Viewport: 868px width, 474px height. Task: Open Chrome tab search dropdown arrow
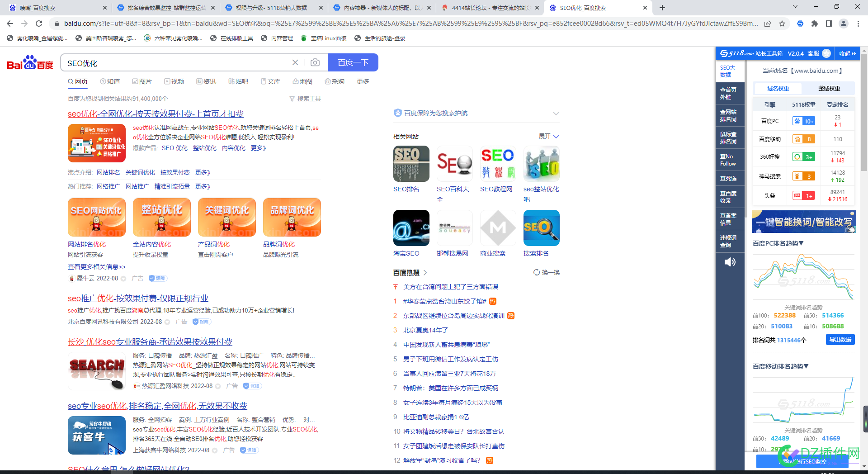[x=795, y=7]
